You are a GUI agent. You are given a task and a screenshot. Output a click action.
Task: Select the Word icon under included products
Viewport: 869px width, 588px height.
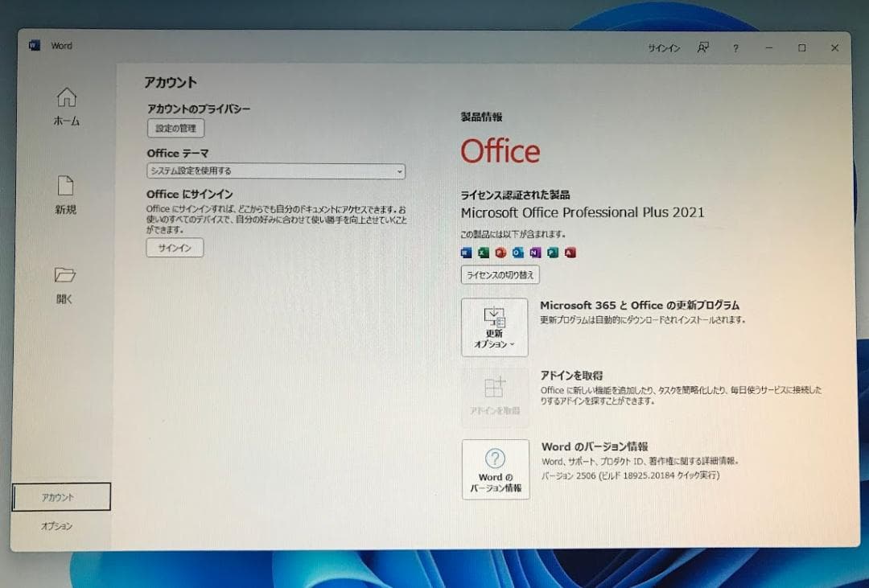tap(466, 252)
